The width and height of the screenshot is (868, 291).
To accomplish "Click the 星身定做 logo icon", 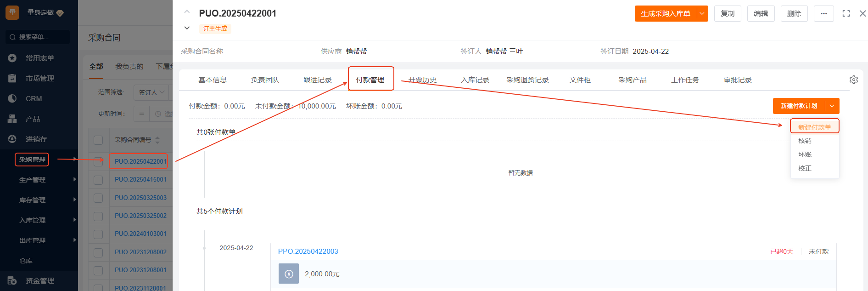I will (12, 13).
